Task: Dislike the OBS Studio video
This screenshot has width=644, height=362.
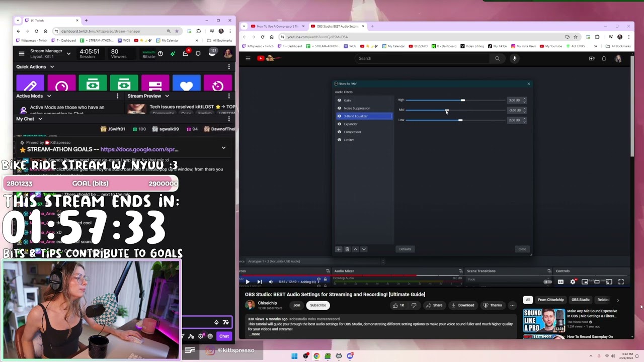Action: [x=414, y=305]
